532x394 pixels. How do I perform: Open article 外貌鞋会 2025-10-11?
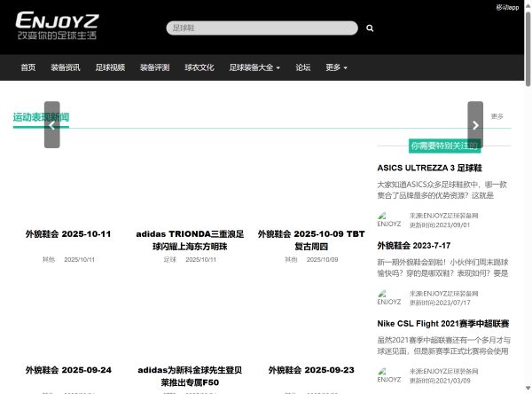tap(68, 234)
